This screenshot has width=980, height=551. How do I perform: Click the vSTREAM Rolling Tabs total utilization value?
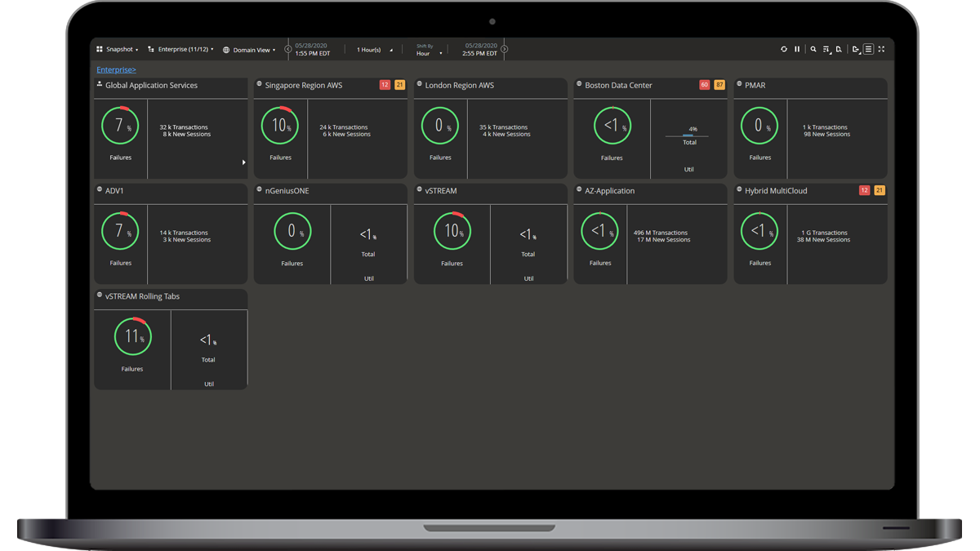pos(208,340)
